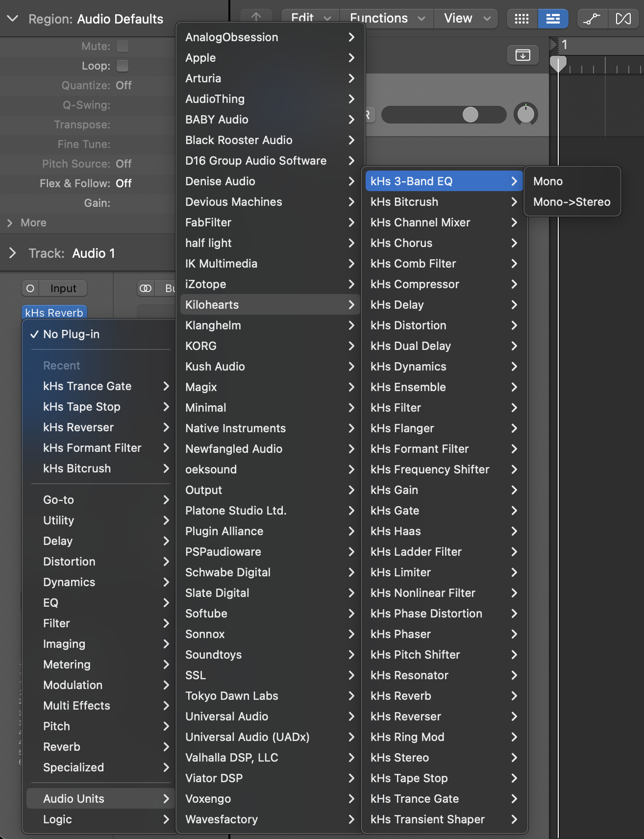Click the grid view icon
Image resolution: width=644 pixels, height=839 pixels.
coord(521,19)
